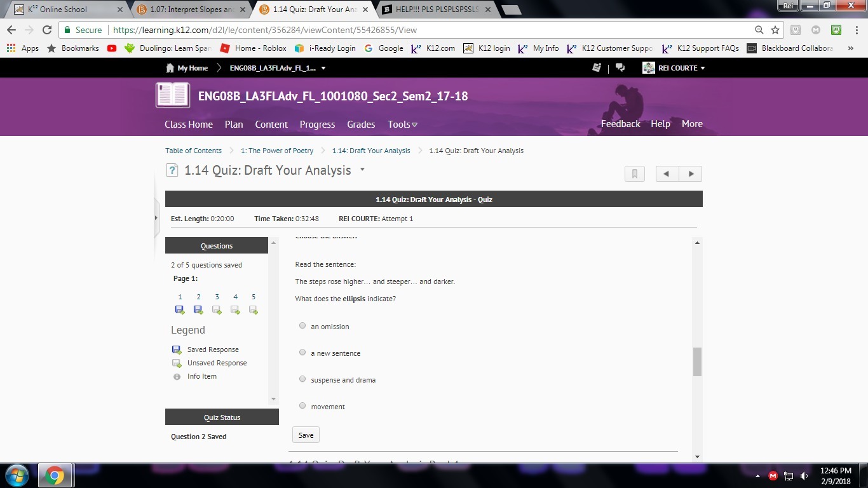Click the network icon in system tray
Image resolution: width=868 pixels, height=488 pixels.
pyautogui.click(x=789, y=476)
